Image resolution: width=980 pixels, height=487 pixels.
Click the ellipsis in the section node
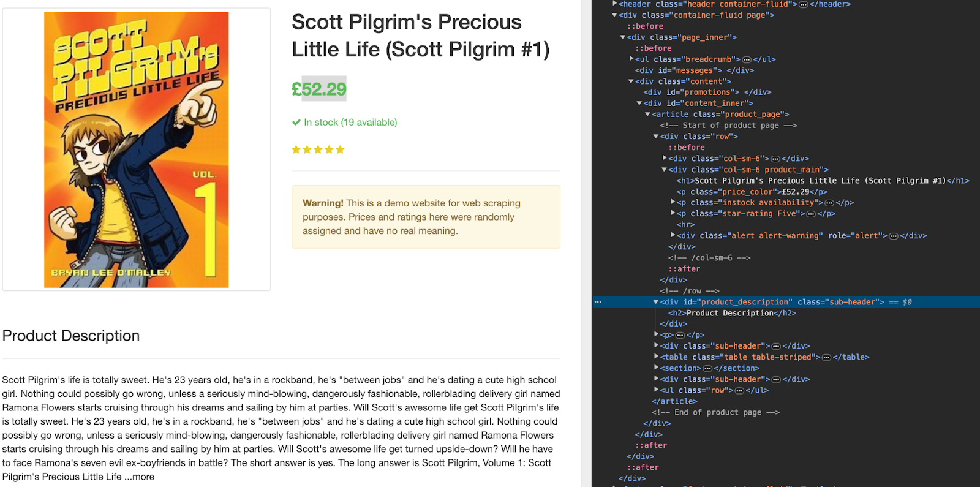(x=707, y=368)
